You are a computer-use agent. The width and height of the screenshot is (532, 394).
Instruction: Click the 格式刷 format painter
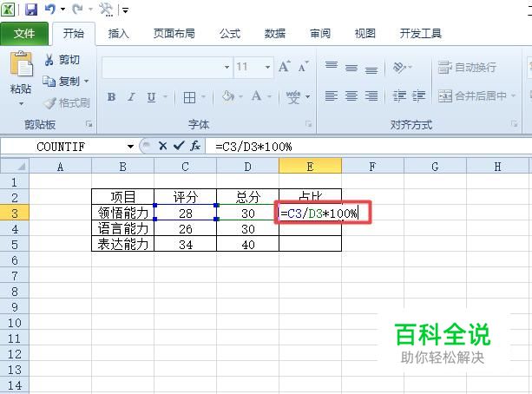67,102
